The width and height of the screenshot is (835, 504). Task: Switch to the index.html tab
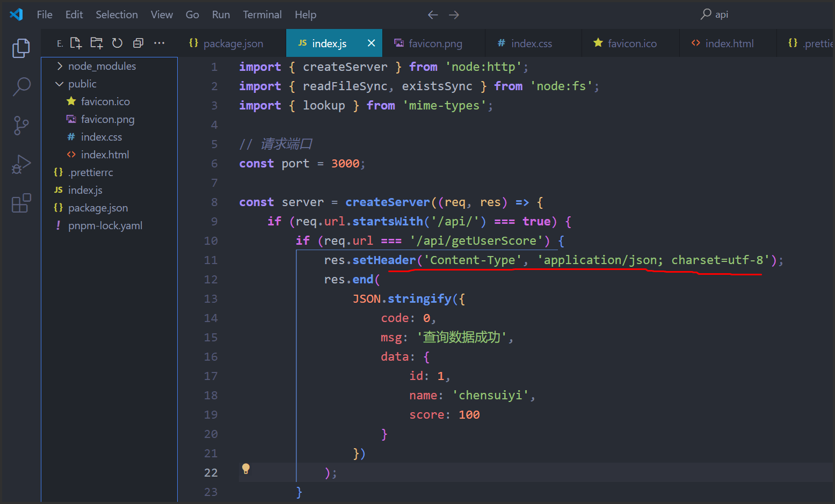click(729, 43)
